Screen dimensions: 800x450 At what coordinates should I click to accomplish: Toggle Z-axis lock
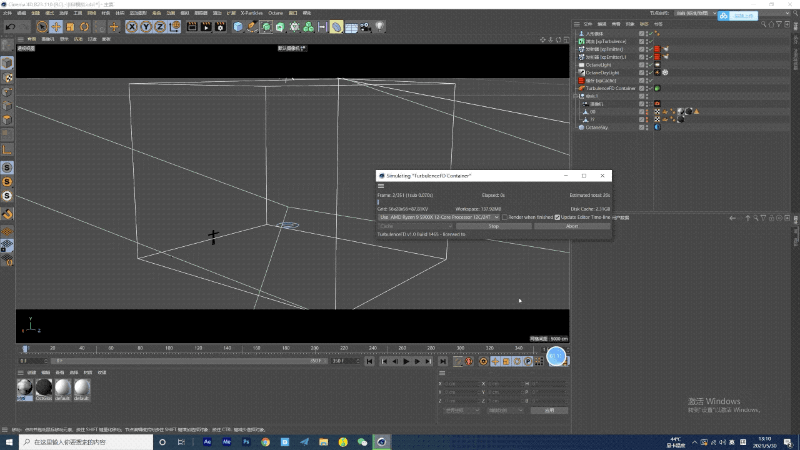tap(160, 27)
